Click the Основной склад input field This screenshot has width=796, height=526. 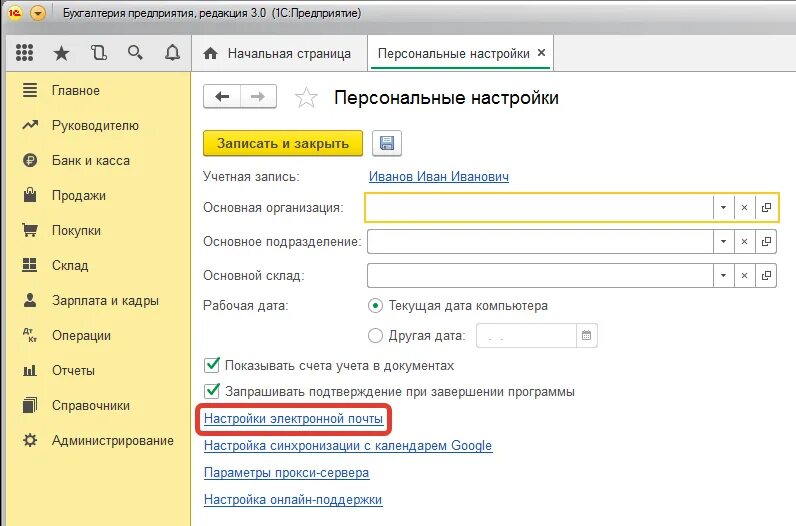[540, 275]
